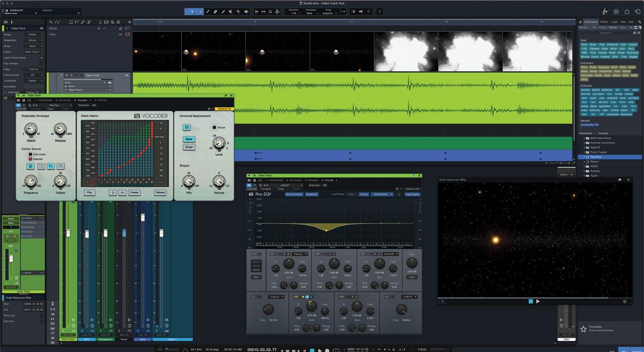644x352 pixels.
Task: Click the Voiceover 2 channel fader
Action: [106, 233]
